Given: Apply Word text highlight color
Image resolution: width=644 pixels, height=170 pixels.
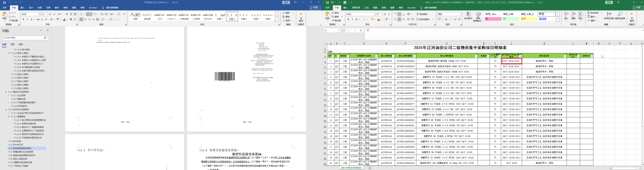Looking at the screenshot, I should (x=58, y=19).
